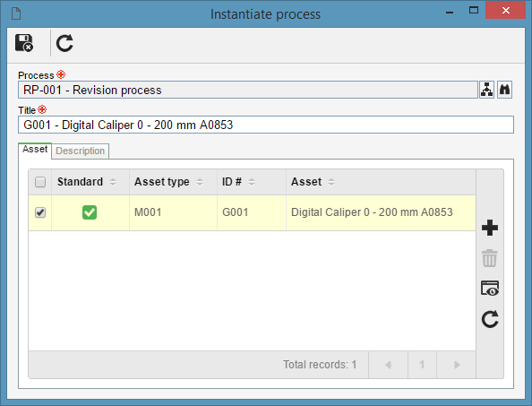The width and height of the screenshot is (532, 406).
Task: View asset data with the eye window icon
Action: point(490,289)
